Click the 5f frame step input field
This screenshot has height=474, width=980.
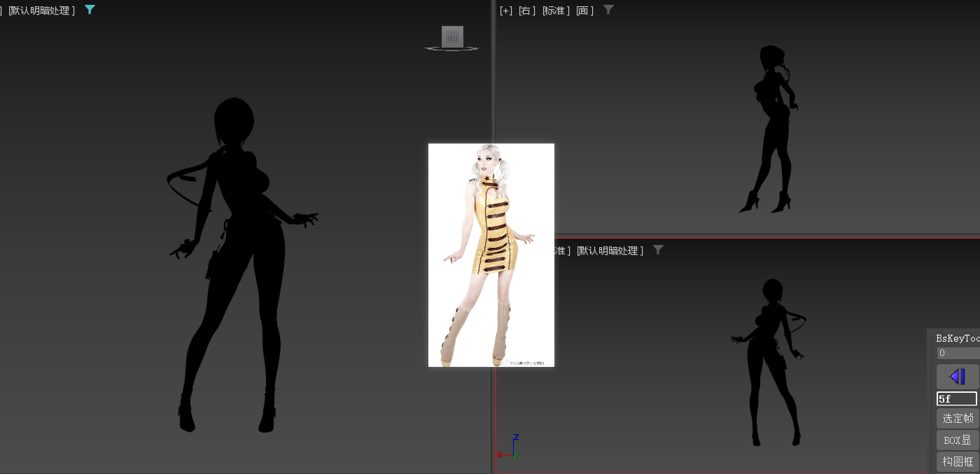click(x=956, y=399)
